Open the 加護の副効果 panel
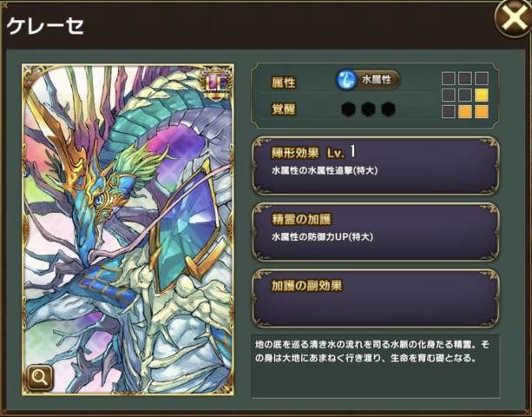532x417 pixels. [x=376, y=298]
